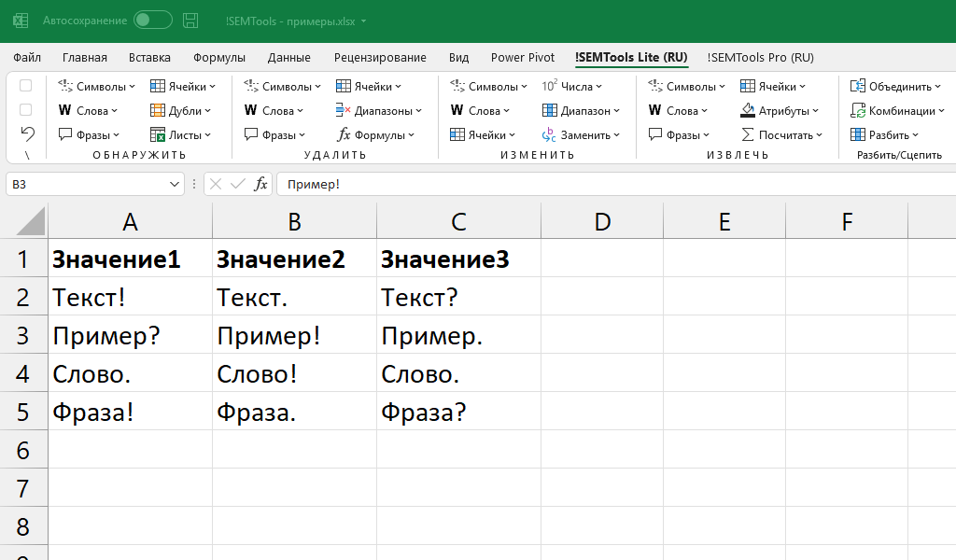Open the Посчитать dropdown

781,135
